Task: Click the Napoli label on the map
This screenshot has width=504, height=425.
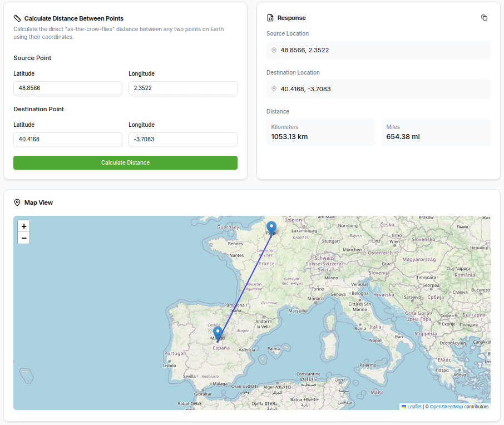Action: pyautogui.click(x=375, y=340)
